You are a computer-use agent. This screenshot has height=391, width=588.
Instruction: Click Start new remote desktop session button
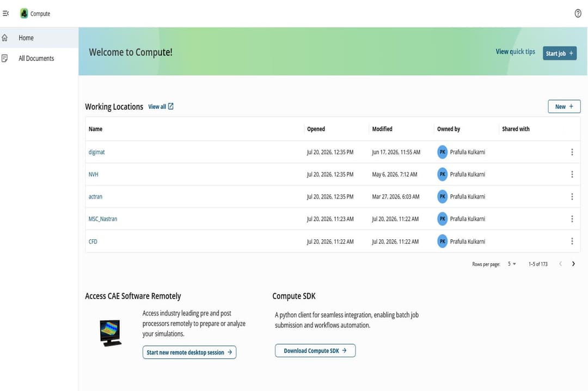[189, 352]
